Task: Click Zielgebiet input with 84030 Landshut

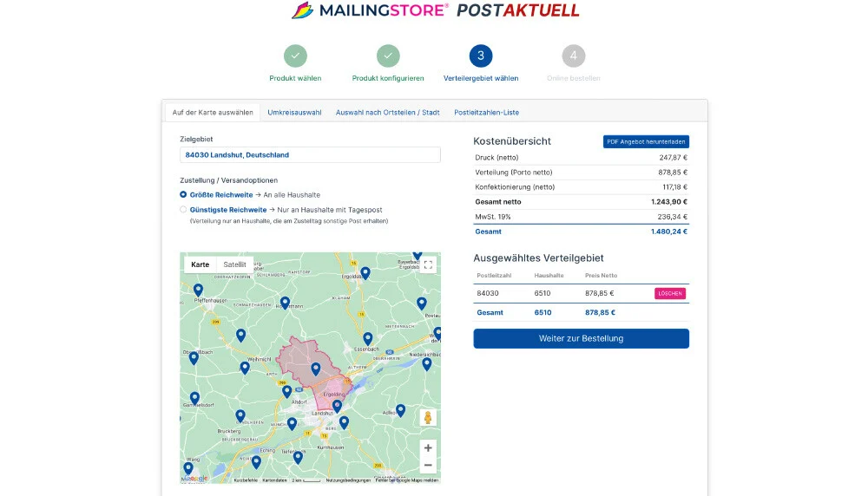Action: click(x=310, y=155)
